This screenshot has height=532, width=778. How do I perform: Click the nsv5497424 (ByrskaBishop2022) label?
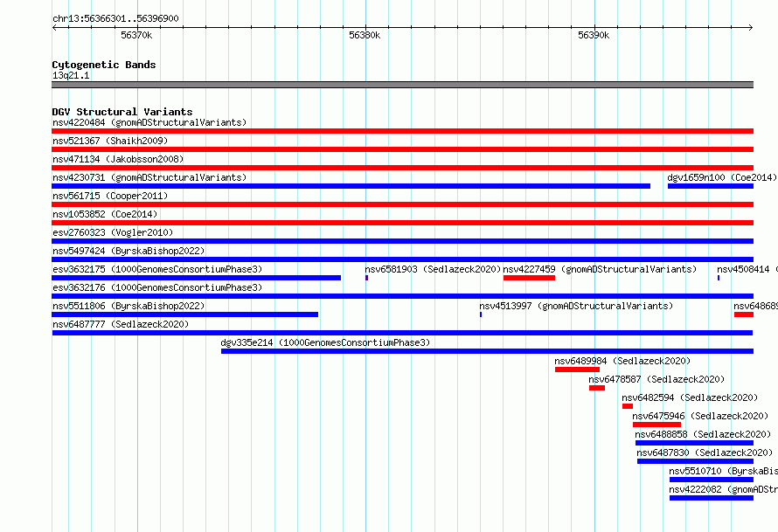pos(129,251)
